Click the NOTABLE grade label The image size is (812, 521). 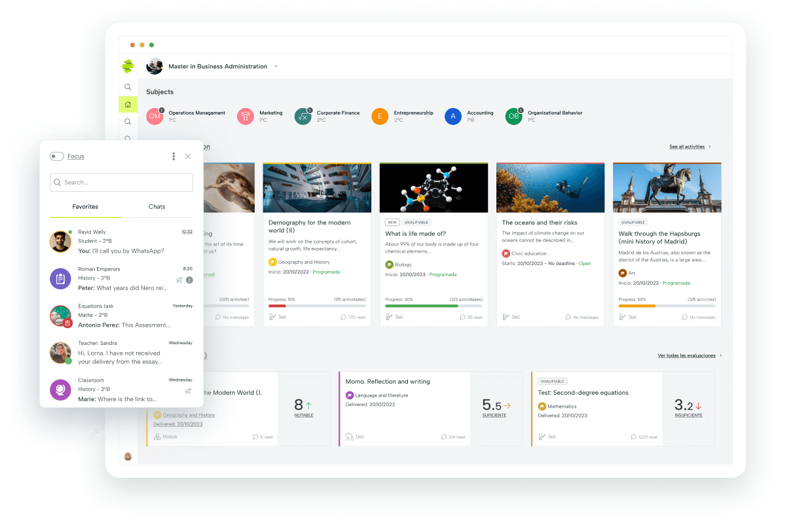point(304,415)
